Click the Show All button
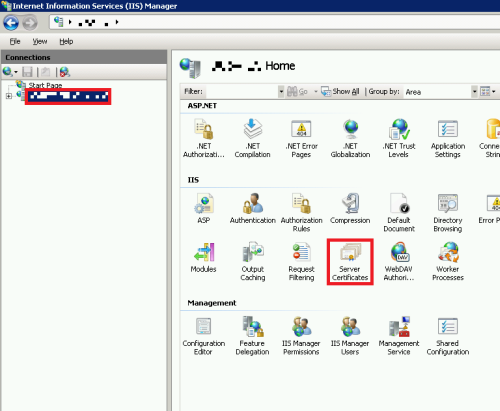 pos(340,91)
